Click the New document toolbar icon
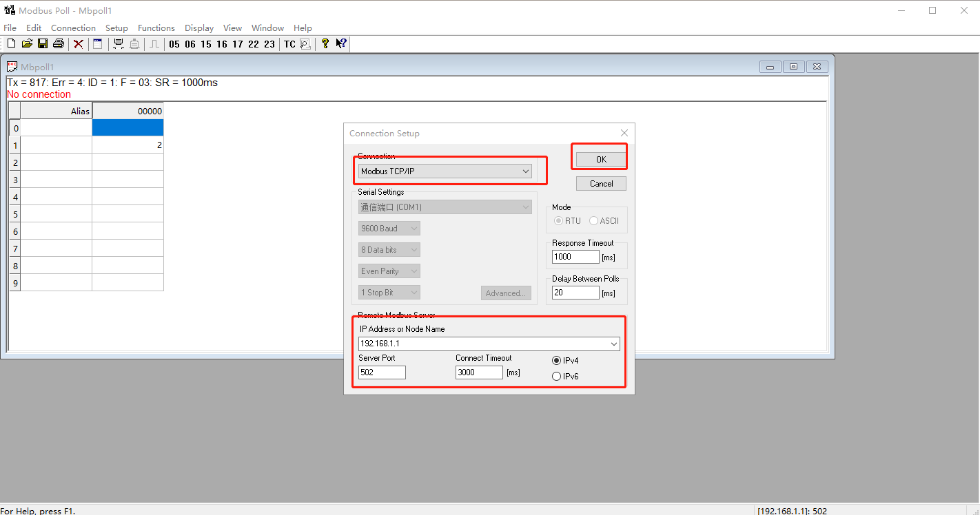This screenshot has width=980, height=515. 11,44
